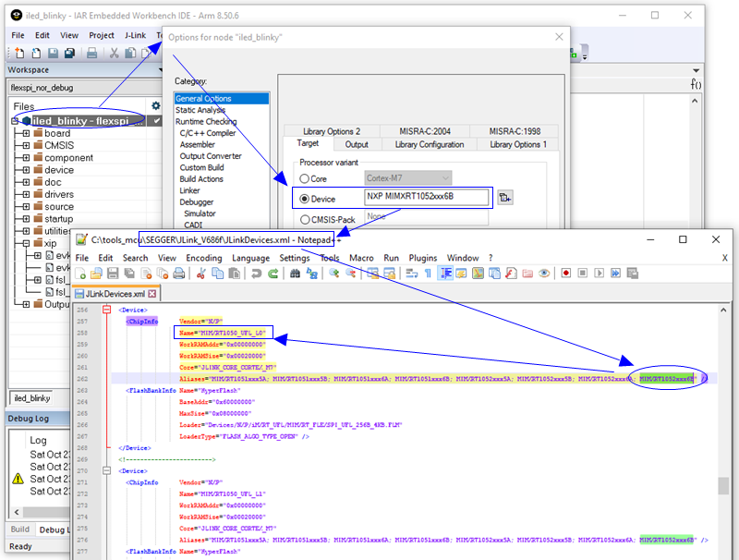The height and width of the screenshot is (560, 739).
Task: Click the Device name input field
Action: coord(425,197)
